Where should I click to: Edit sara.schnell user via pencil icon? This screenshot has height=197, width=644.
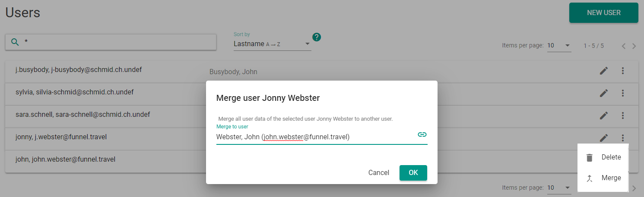coord(604,116)
